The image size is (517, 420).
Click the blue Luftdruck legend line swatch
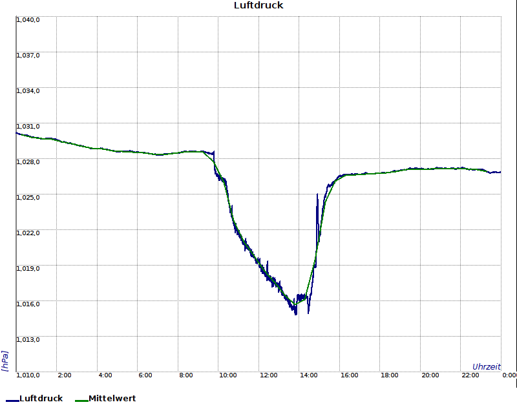point(12,400)
